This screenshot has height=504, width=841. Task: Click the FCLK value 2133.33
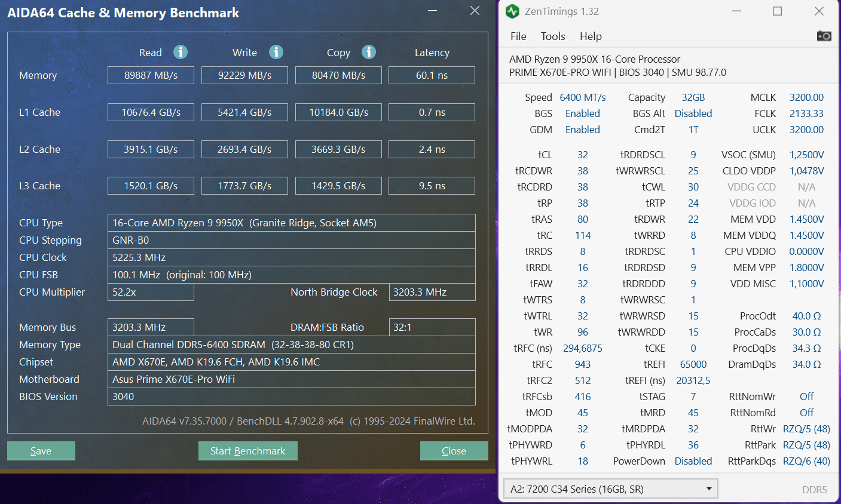coord(806,113)
